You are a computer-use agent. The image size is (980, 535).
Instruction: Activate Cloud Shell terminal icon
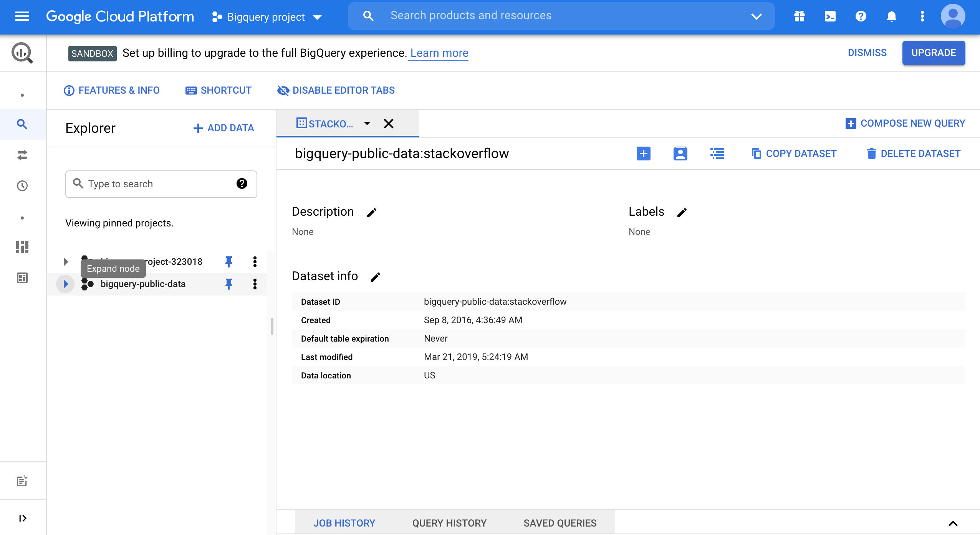coord(830,16)
